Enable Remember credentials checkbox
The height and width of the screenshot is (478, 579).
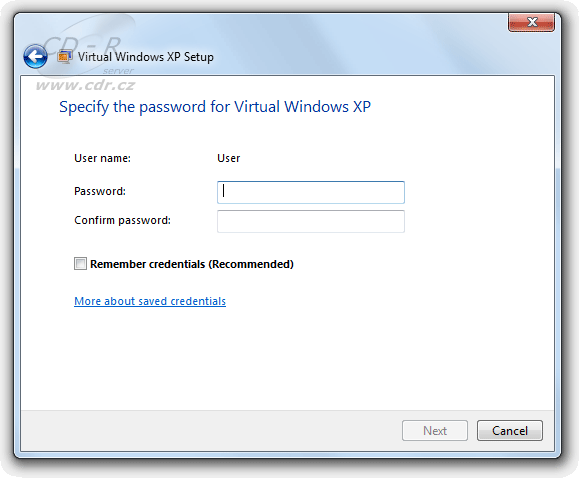(80, 264)
